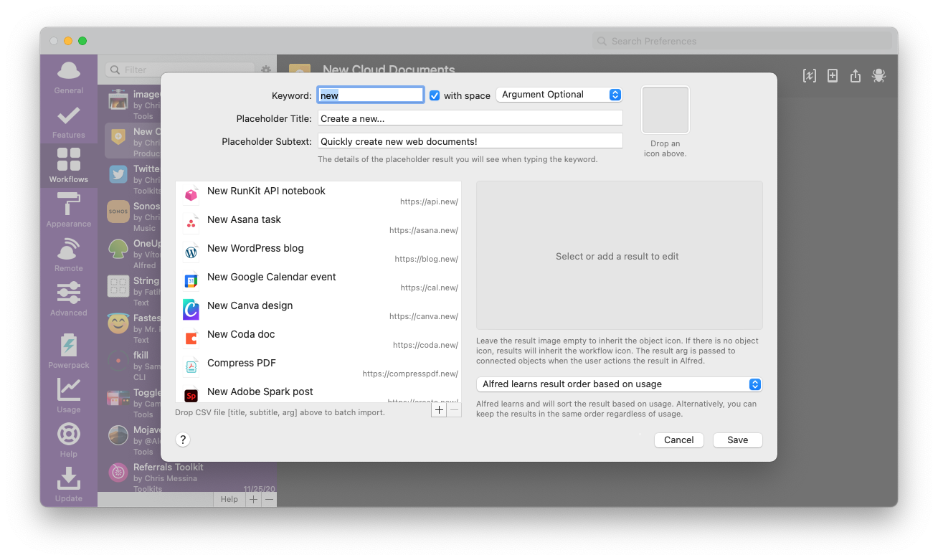938x560 pixels.
Task: Select the Compress PDF icon
Action: 191,367
